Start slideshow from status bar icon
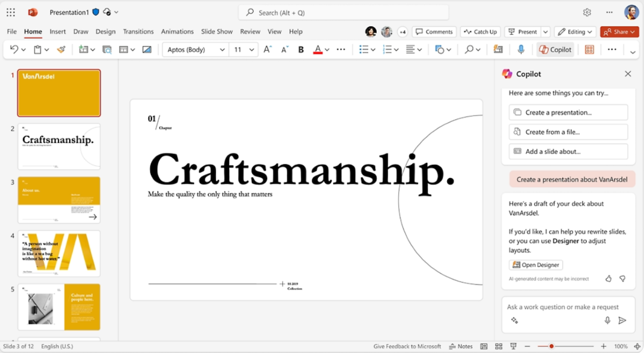 click(513, 347)
